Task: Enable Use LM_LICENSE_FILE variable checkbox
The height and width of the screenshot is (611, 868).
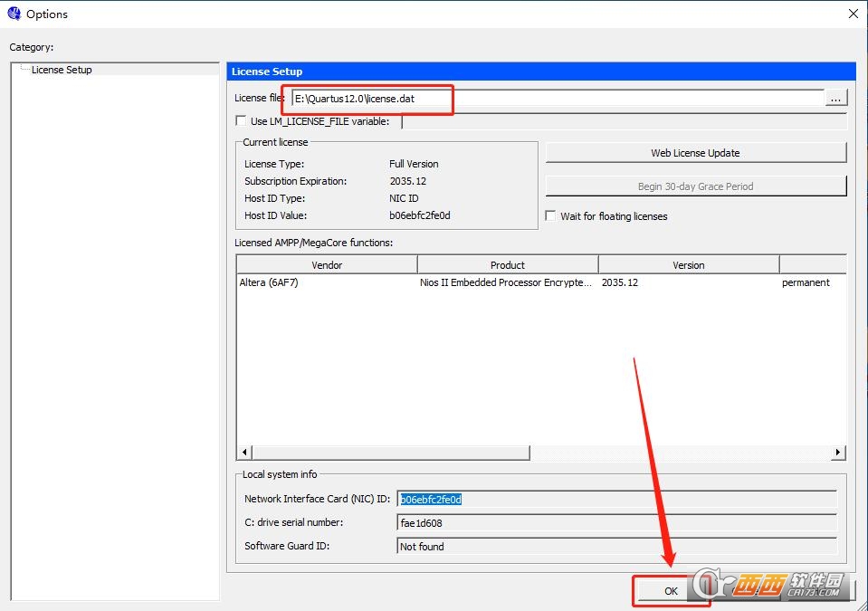Action: click(241, 120)
